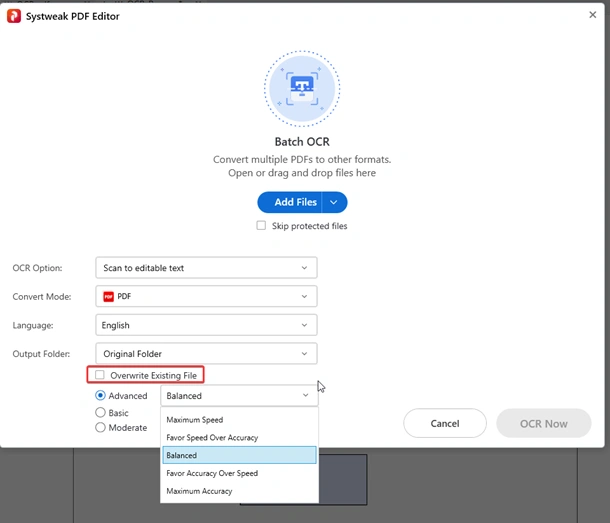
Task: Choose Maximum Speed from the list
Action: (x=239, y=420)
